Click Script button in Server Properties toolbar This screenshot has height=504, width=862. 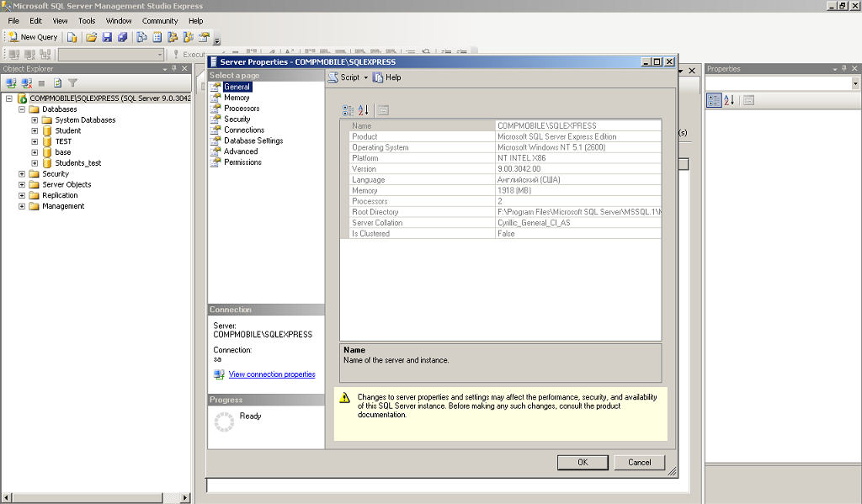(344, 77)
